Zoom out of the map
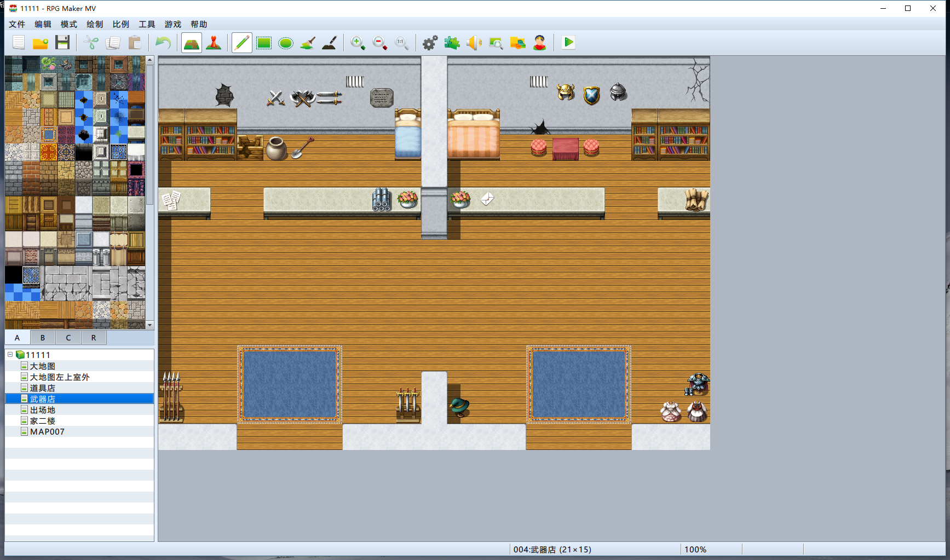Viewport: 950px width, 560px height. tap(380, 43)
